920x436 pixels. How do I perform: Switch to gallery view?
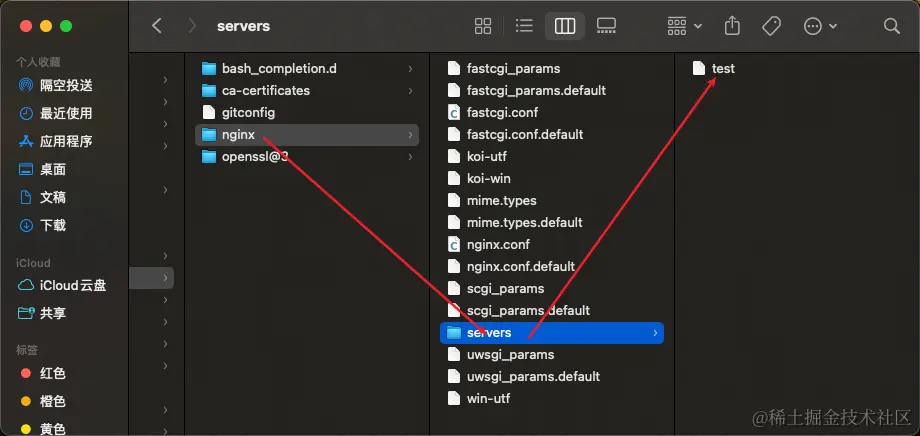point(606,26)
